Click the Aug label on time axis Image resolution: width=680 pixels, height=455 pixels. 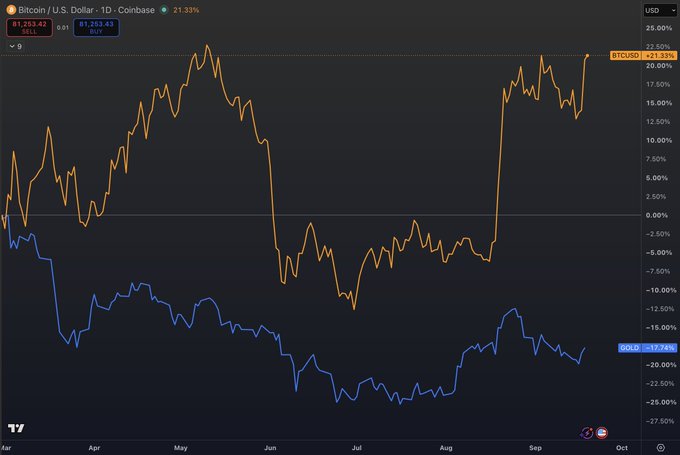coord(446,448)
